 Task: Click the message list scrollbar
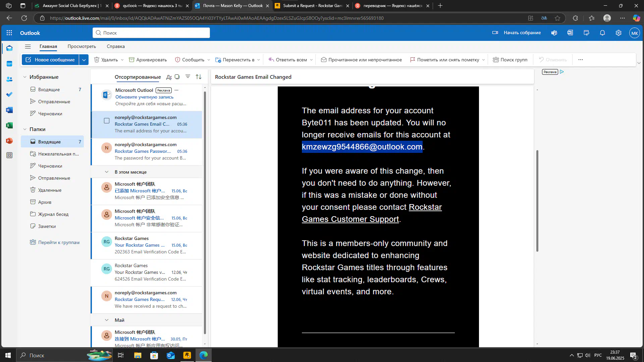click(205, 213)
